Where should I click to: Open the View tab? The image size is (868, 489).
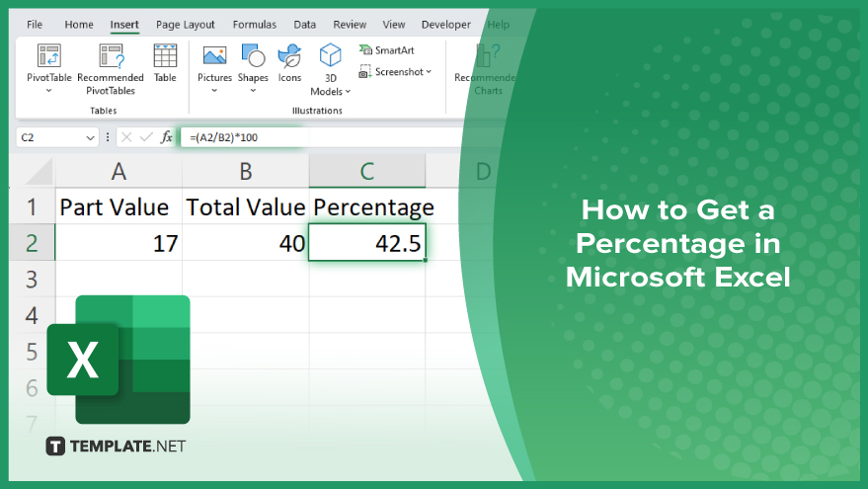(394, 25)
